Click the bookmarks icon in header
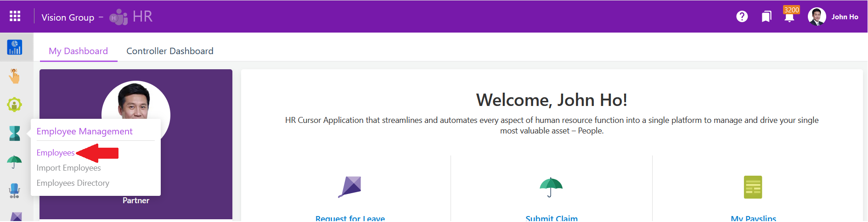868x222 pixels. tap(766, 17)
